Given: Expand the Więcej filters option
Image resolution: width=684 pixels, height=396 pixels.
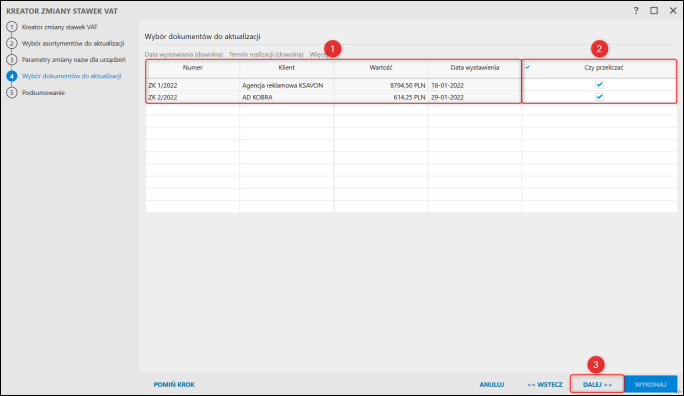Looking at the screenshot, I should [x=318, y=55].
